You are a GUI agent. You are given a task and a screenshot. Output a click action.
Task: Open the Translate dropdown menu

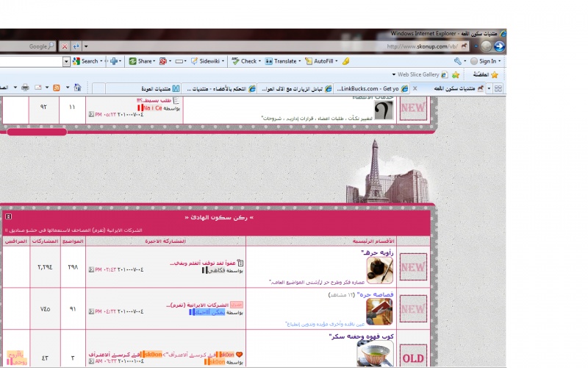(x=284, y=61)
